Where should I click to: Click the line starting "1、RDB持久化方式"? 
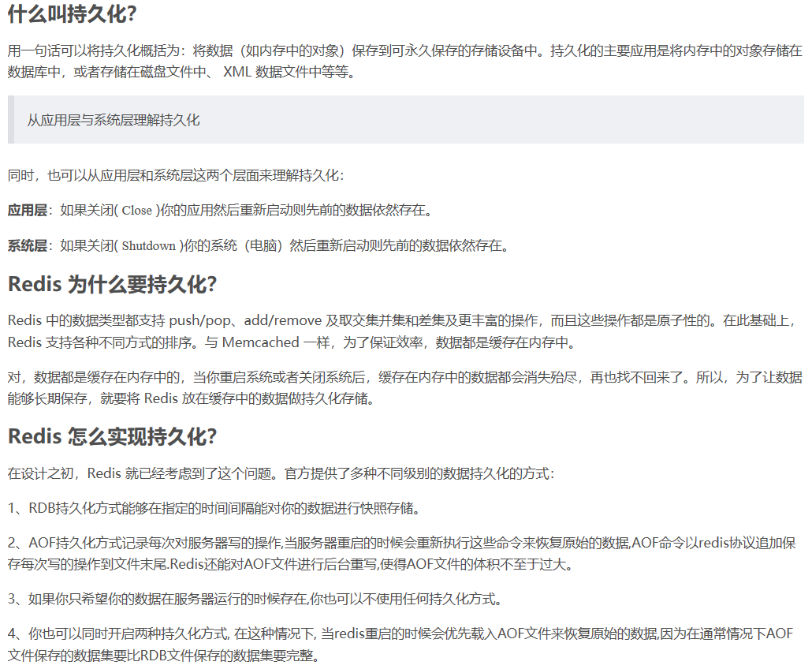214,508
